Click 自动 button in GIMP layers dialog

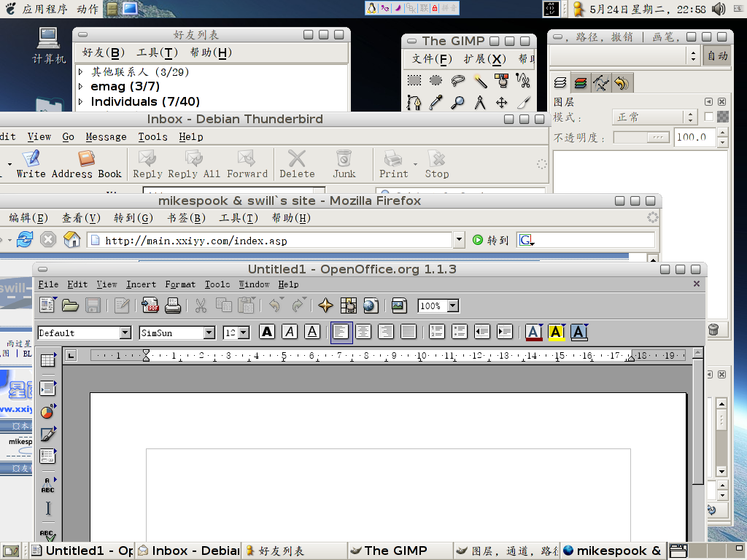[717, 56]
